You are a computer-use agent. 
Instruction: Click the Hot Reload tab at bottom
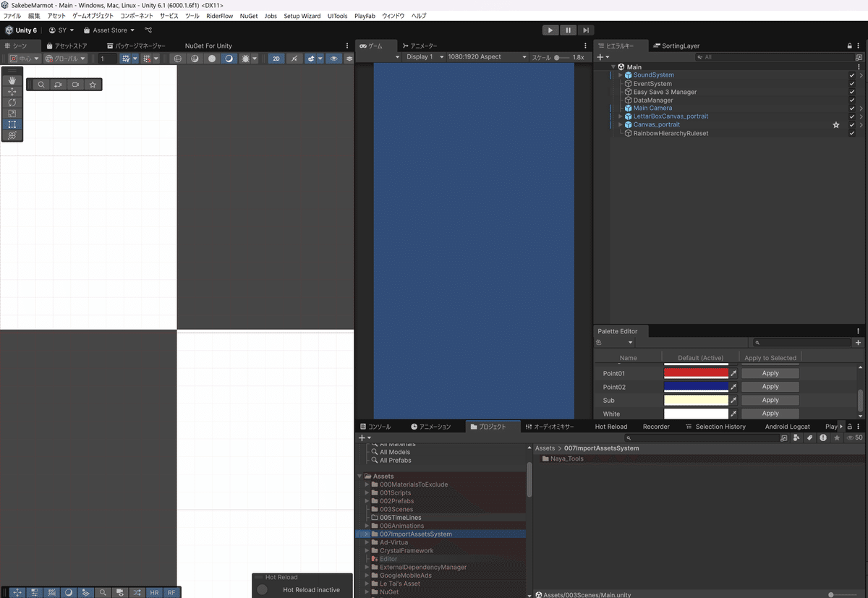[610, 427]
